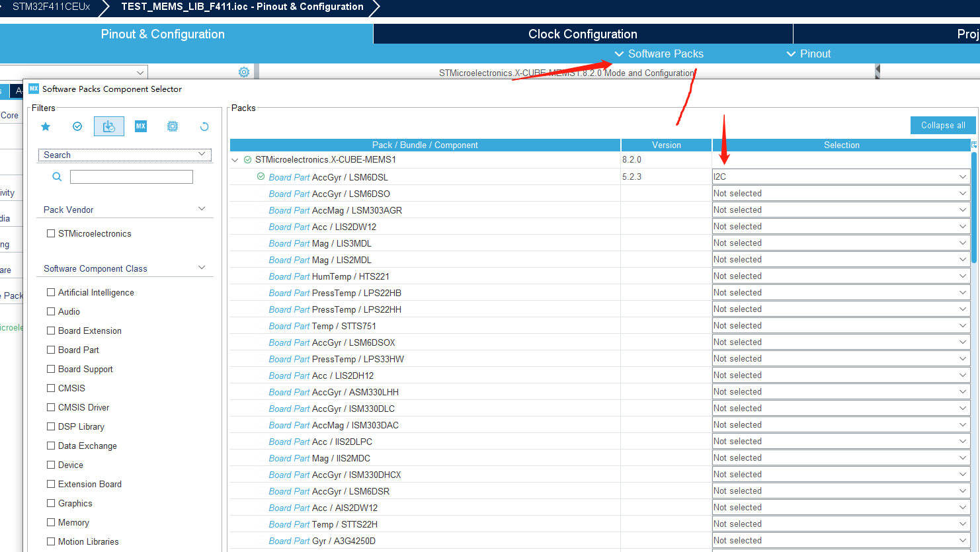Open the selection dropdown for STTS751
The height and width of the screenshot is (552, 980).
pos(841,325)
